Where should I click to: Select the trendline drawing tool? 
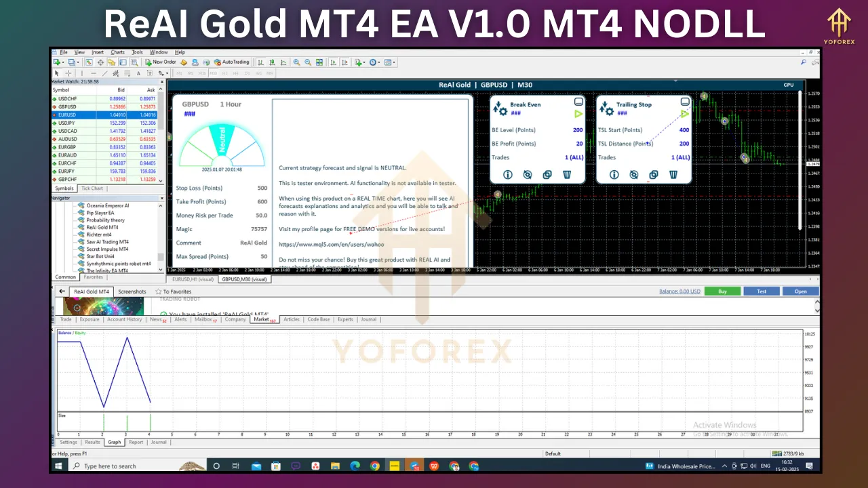point(105,73)
